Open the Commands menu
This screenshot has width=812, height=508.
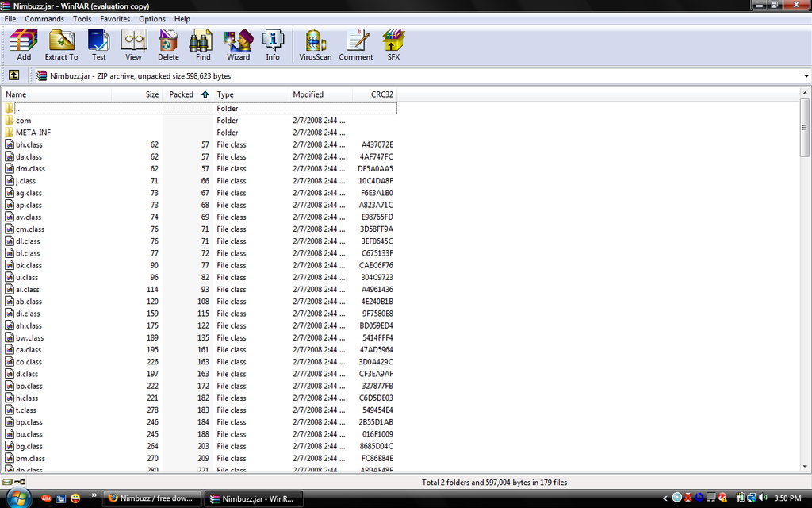44,19
